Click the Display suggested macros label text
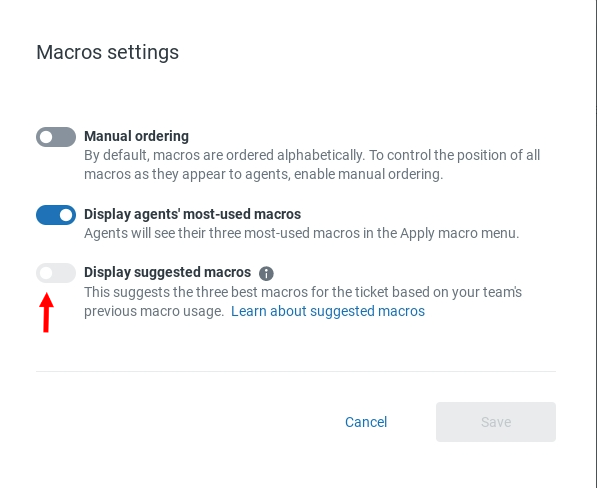This screenshot has height=488, width=597. click(x=168, y=272)
